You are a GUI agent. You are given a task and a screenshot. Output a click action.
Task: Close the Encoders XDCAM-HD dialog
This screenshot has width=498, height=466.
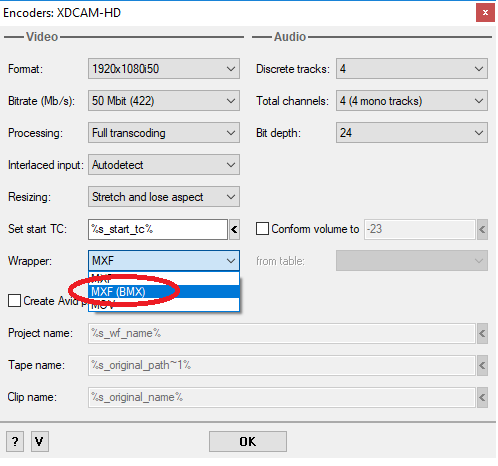click(485, 13)
